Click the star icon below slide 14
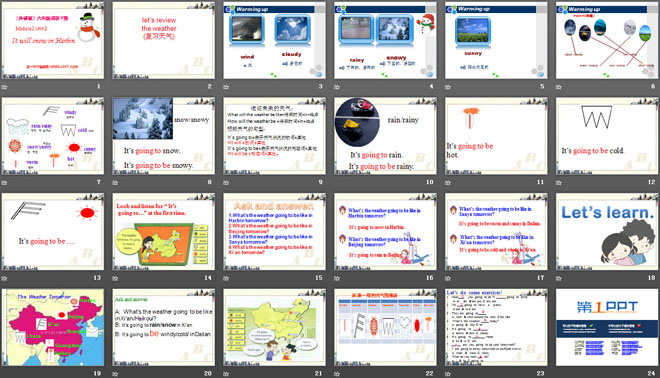 coord(115,278)
